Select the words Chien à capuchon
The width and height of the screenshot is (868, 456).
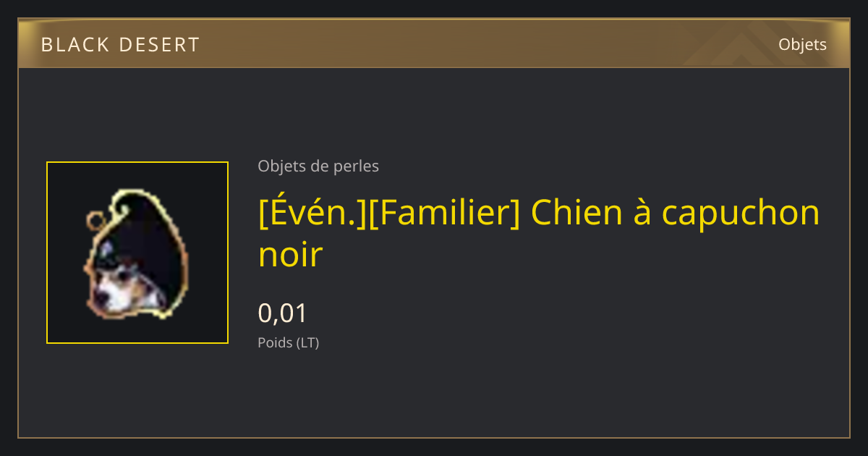[676, 213]
